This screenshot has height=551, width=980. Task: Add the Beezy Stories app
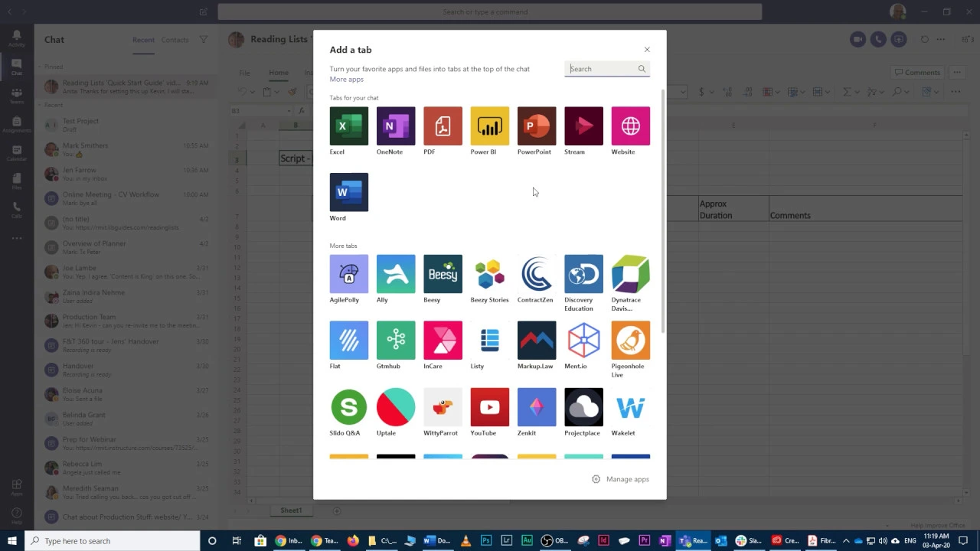pos(489,274)
